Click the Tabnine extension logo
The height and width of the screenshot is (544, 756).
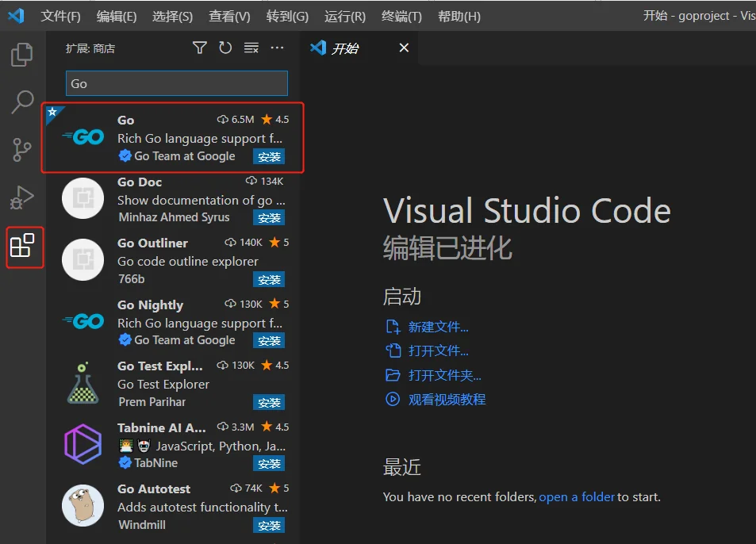coord(83,444)
